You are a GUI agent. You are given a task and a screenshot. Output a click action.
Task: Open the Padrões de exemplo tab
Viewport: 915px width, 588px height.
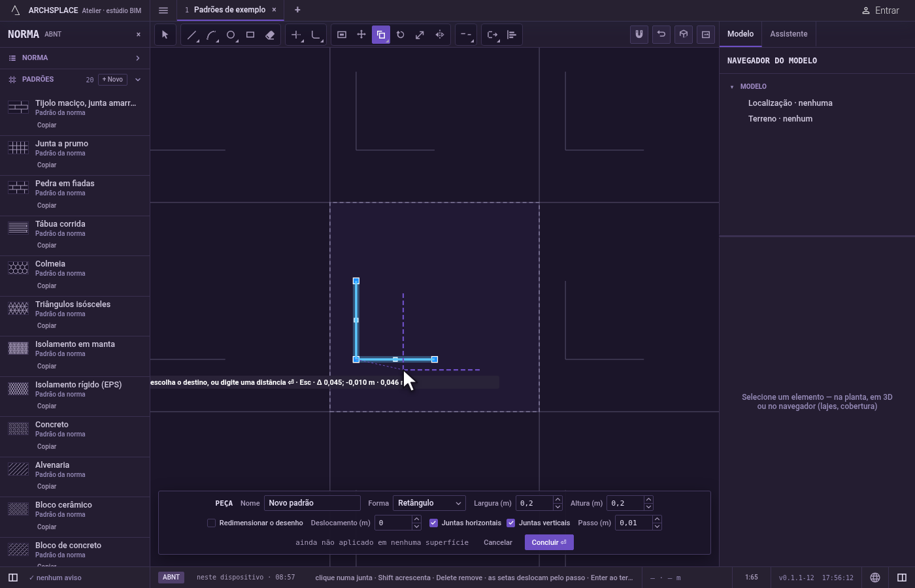click(230, 10)
